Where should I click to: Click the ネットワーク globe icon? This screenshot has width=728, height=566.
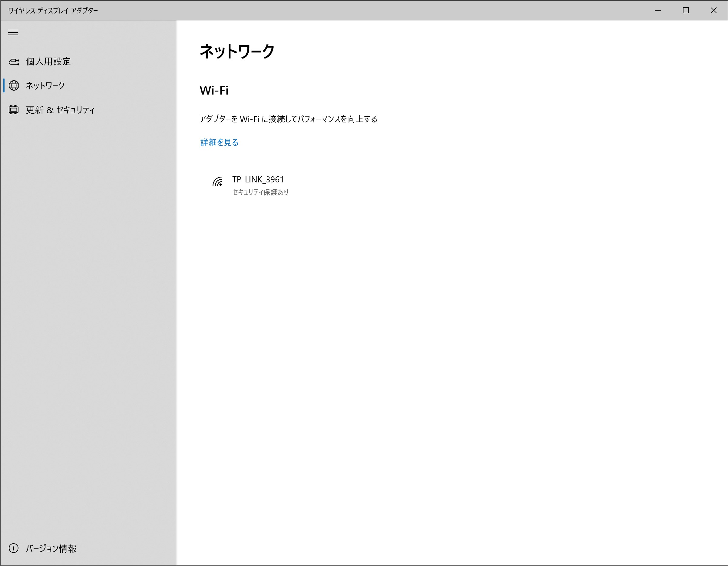14,86
